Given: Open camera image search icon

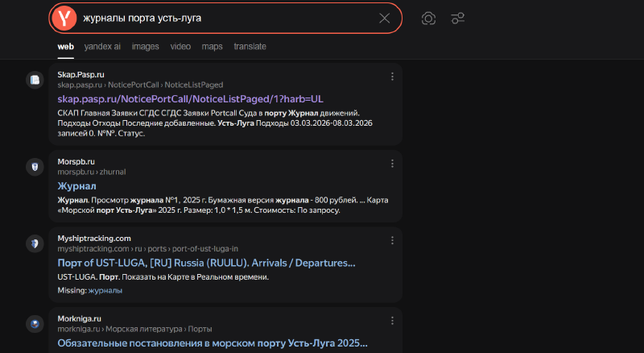Looking at the screenshot, I should click(x=429, y=19).
